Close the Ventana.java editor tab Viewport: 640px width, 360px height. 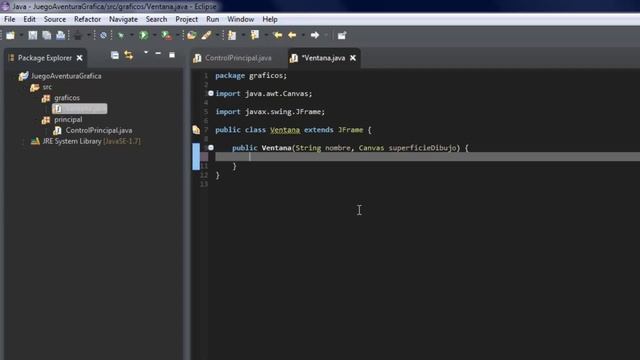tap(353, 58)
